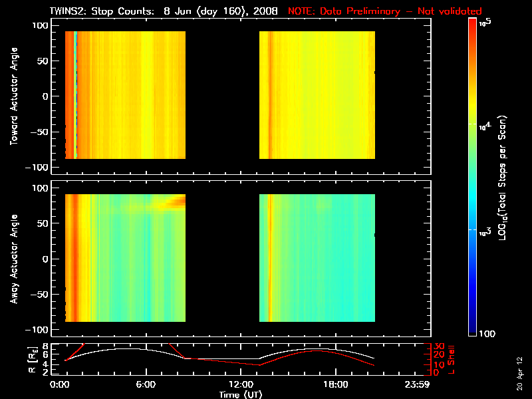
Task: Click the white R orbit curve peak near 4:00
Action: [126, 348]
